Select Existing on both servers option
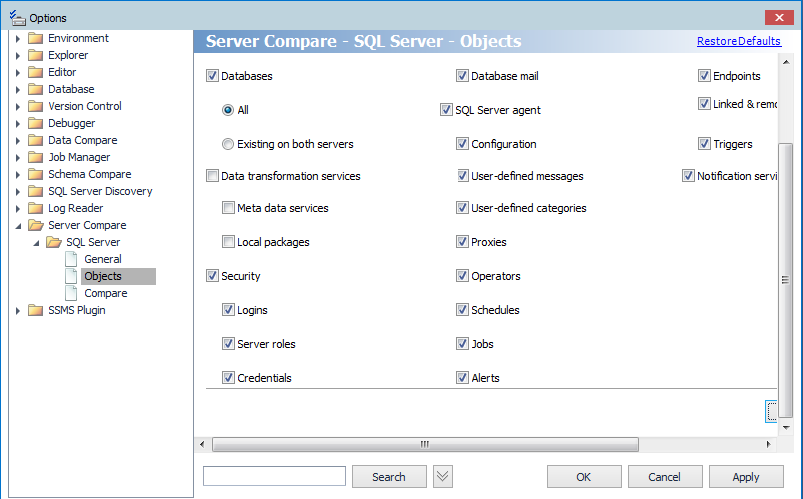Screen dimensions: 803x499 coord(228,144)
